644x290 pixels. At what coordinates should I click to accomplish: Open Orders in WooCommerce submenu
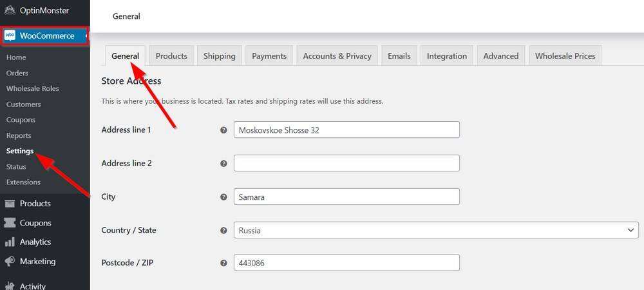[17, 73]
